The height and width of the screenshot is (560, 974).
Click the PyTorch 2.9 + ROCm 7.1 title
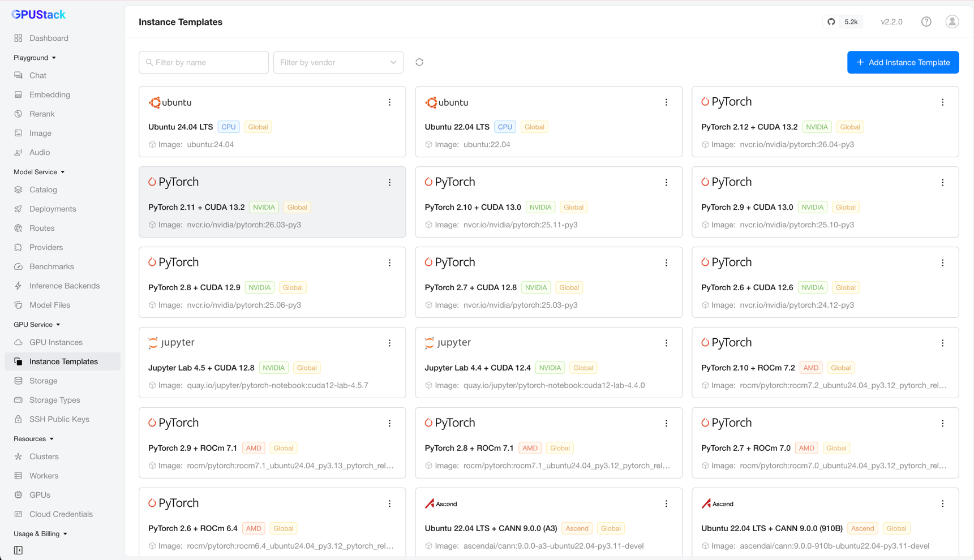(x=192, y=448)
